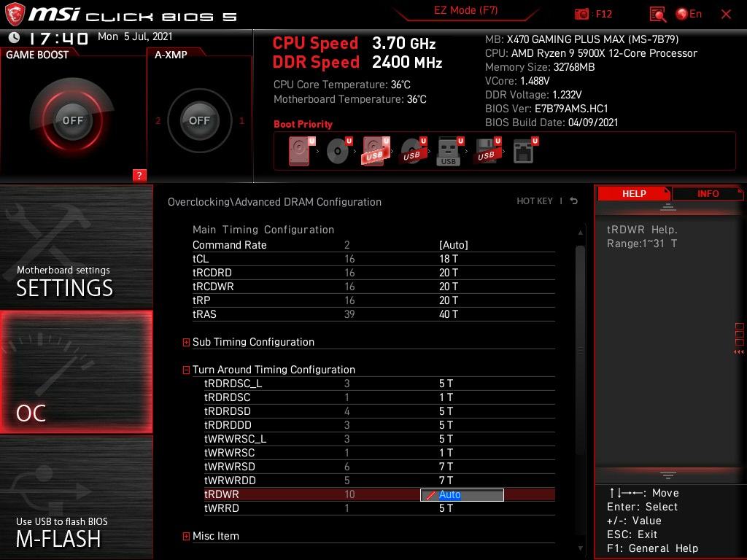Select the tWRWRSC_L timing row
747x560 pixels.
(x=379, y=438)
